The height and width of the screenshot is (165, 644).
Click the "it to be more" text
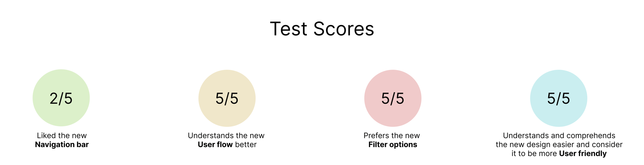534,153
